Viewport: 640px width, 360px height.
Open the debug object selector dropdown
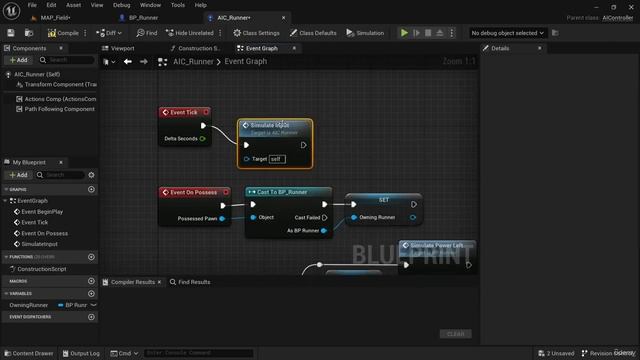coord(507,33)
